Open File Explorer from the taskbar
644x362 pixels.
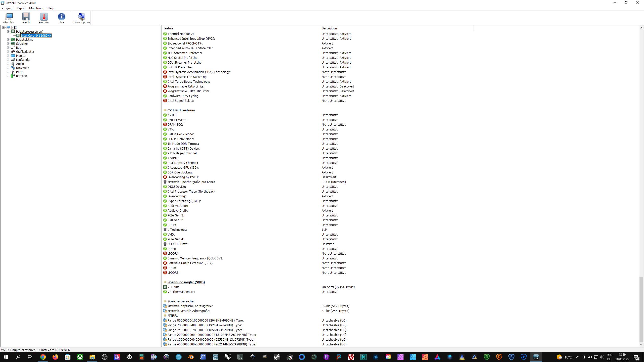click(x=92, y=357)
